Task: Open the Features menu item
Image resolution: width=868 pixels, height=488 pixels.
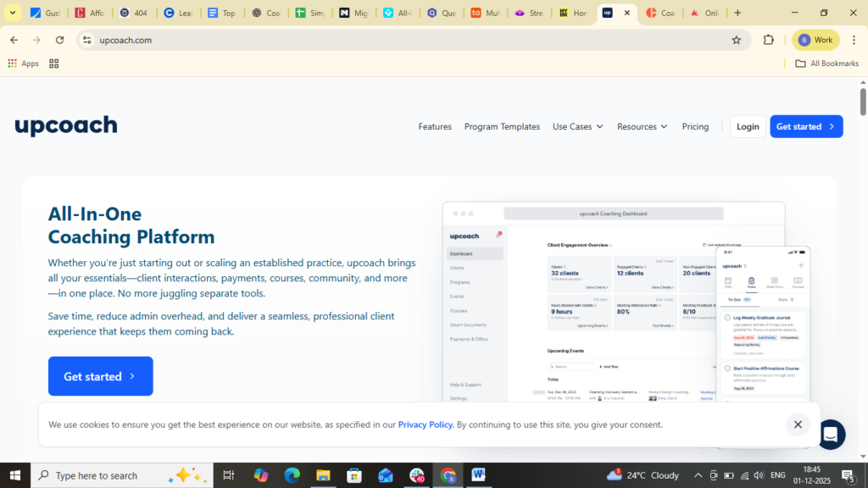Action: click(435, 126)
